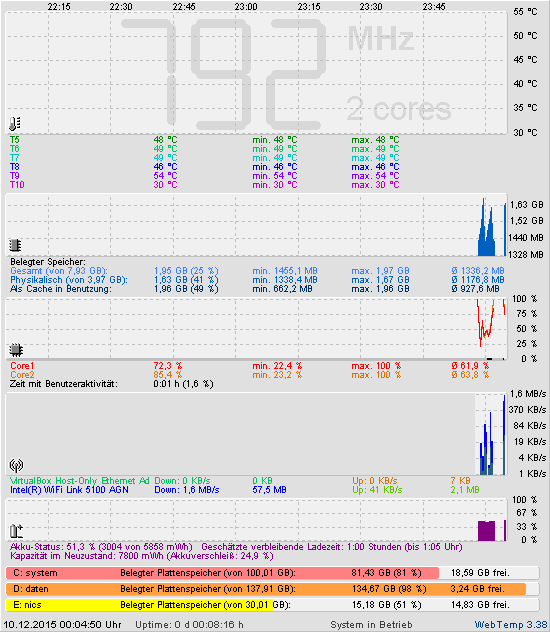Click the 'Belegter Speicher:' heading

coord(48,262)
